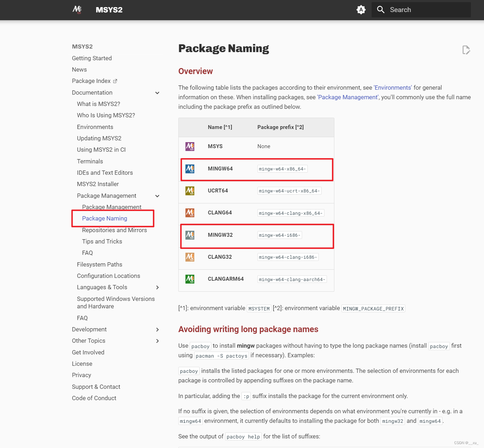Click the MSYS environment icon in table
The width and height of the screenshot is (484, 448).
click(190, 146)
